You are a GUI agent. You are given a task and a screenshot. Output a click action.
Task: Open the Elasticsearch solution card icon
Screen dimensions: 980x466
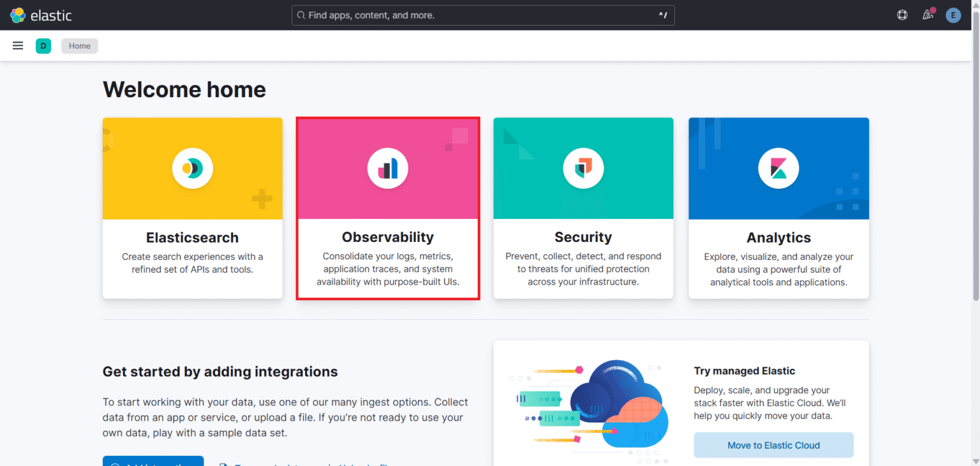click(192, 168)
